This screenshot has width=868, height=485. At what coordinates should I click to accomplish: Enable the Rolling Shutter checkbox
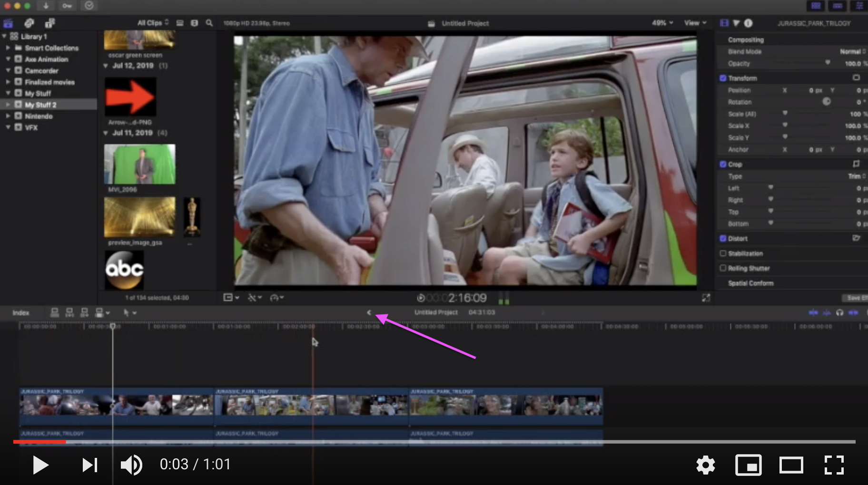click(x=723, y=268)
